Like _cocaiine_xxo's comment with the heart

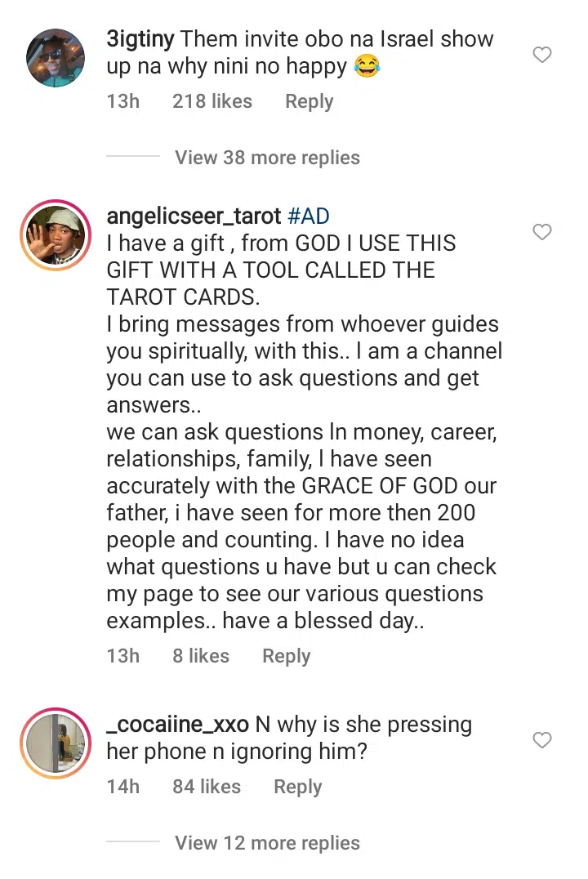(x=542, y=740)
